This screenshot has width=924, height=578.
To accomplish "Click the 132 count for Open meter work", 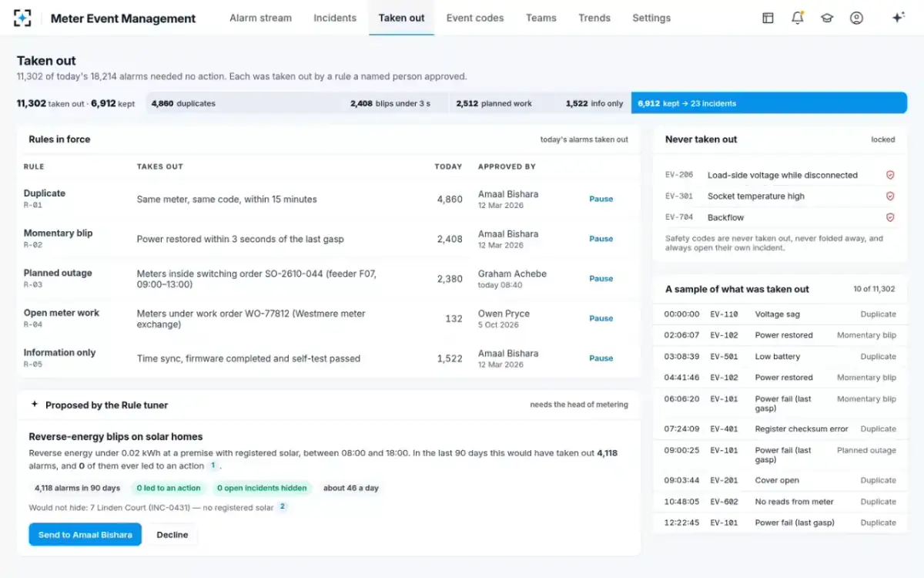I will (x=454, y=318).
